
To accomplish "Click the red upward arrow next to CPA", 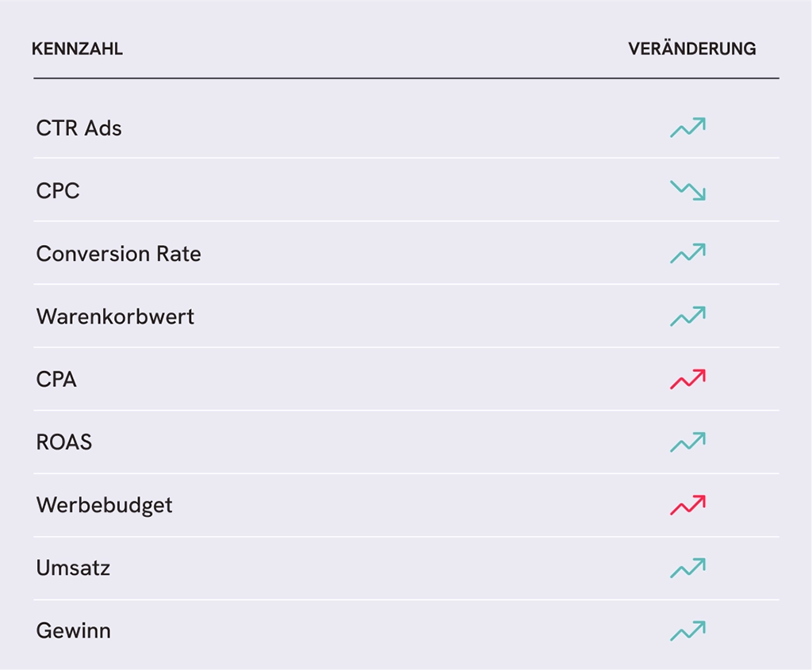I will coord(688,379).
